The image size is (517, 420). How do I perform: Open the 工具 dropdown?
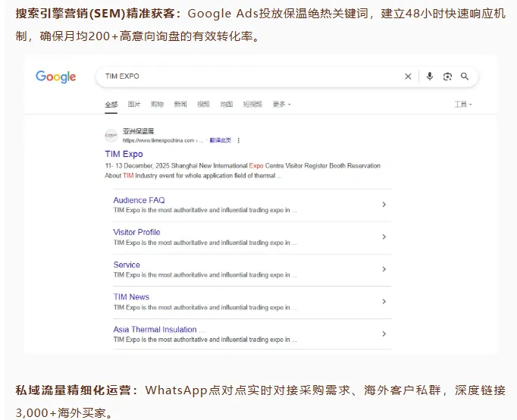pos(463,105)
